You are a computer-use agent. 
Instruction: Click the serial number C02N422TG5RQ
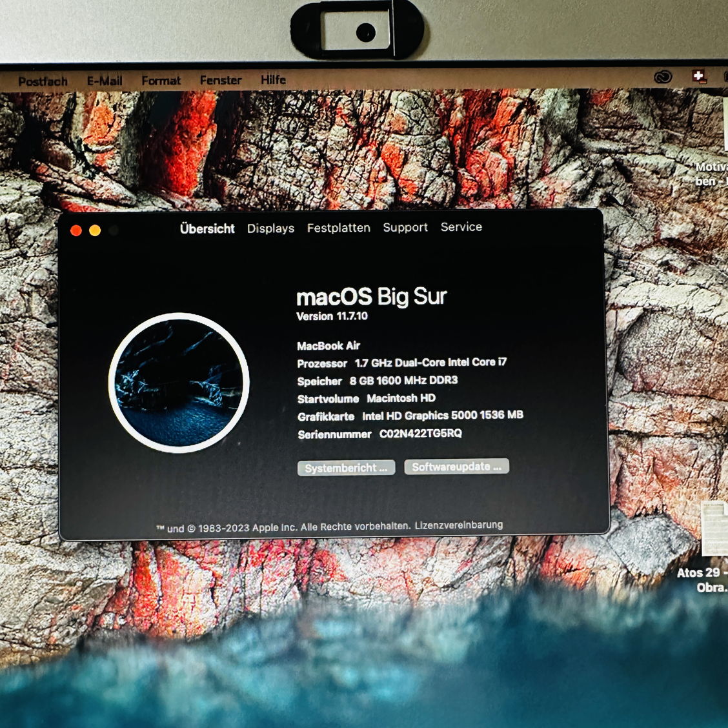click(421, 433)
